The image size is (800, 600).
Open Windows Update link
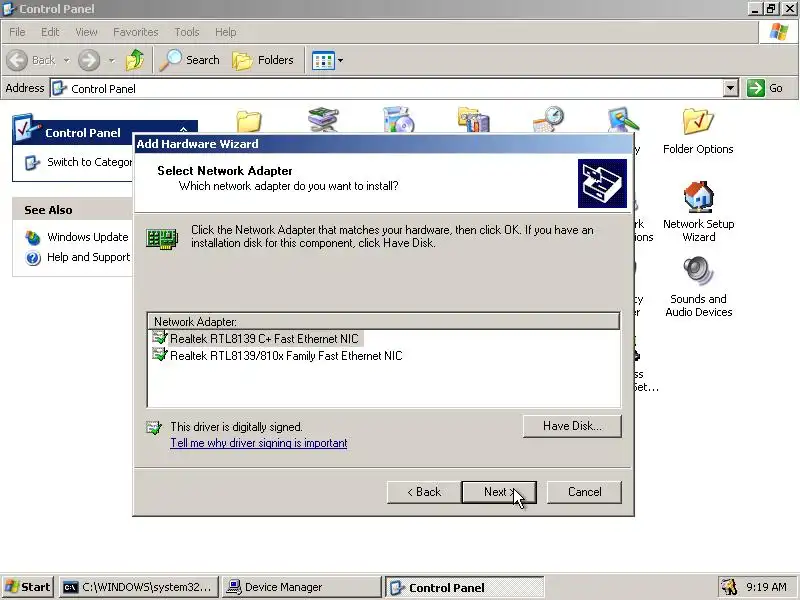click(87, 237)
